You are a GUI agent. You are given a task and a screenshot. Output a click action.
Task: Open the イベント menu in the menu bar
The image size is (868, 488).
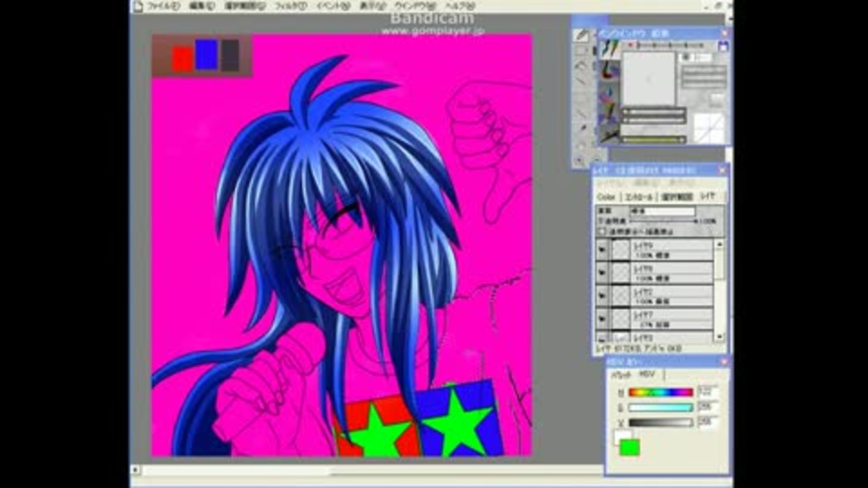click(333, 6)
